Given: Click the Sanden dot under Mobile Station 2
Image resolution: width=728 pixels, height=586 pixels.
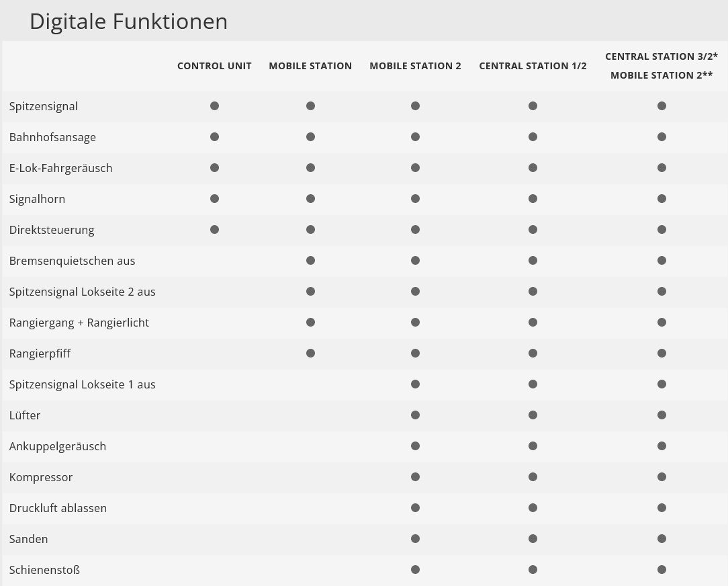Looking at the screenshot, I should [415, 539].
